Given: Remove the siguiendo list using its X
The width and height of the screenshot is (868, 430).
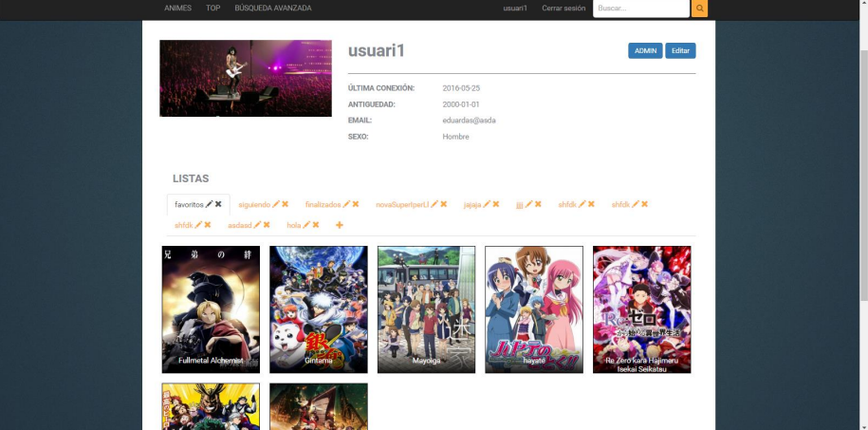Looking at the screenshot, I should click(x=286, y=204).
